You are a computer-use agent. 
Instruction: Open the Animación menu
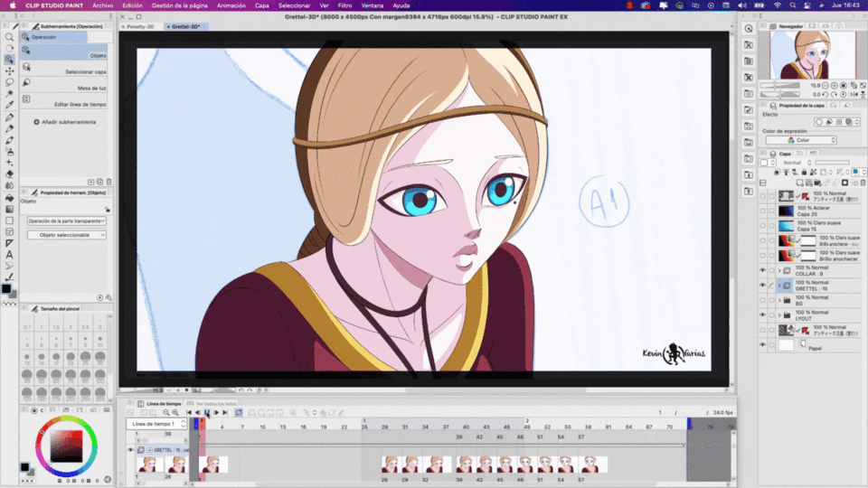tap(231, 5)
